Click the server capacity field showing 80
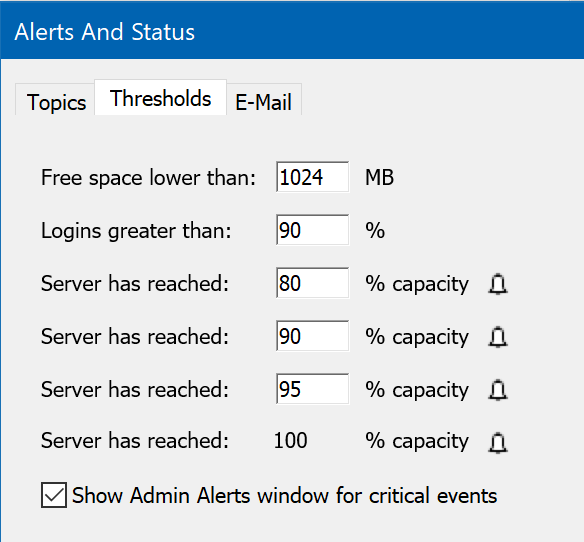This screenshot has height=542, width=584. click(x=312, y=283)
